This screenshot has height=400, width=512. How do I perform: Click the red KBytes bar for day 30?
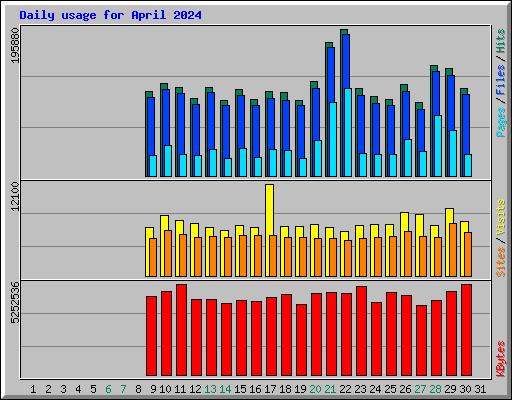[x=466, y=330]
